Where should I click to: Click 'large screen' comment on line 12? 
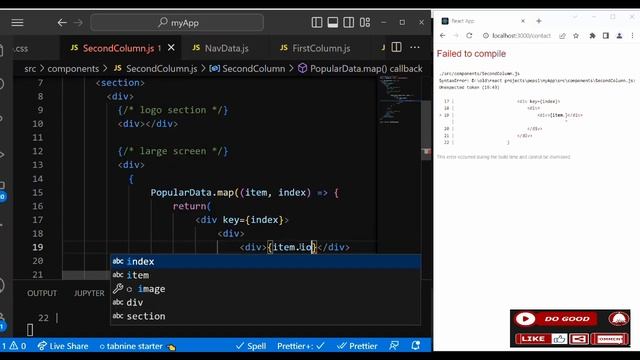173,151
